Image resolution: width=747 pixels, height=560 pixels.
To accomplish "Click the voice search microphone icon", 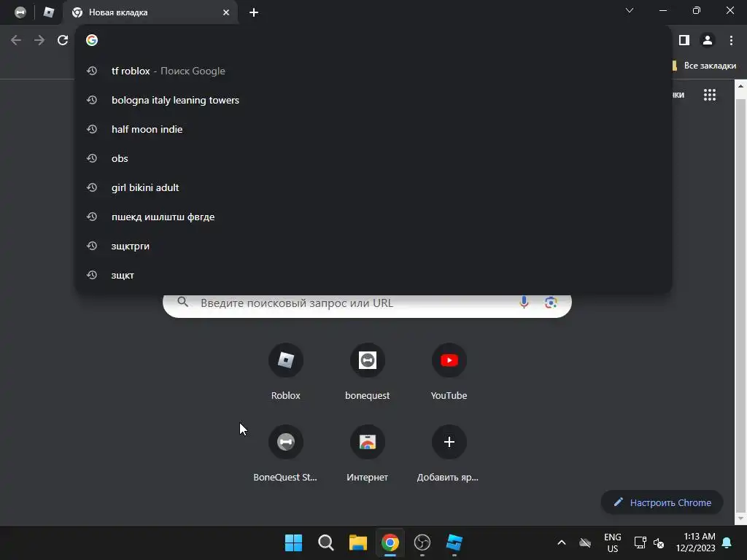I will coord(524,303).
